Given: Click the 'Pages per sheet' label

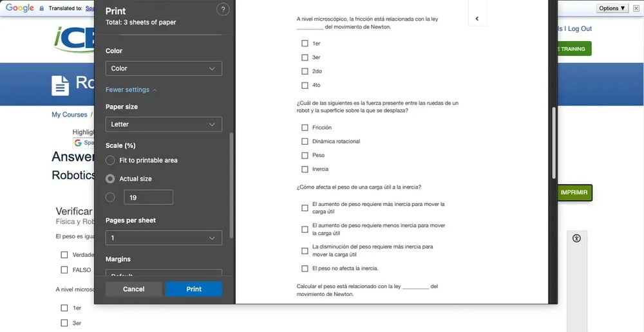Looking at the screenshot, I should [131, 221].
